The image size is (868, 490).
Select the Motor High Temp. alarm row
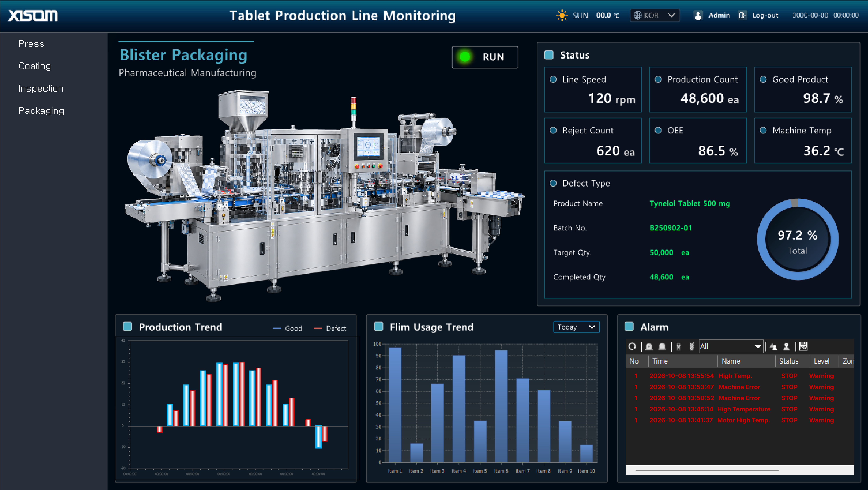(740, 420)
